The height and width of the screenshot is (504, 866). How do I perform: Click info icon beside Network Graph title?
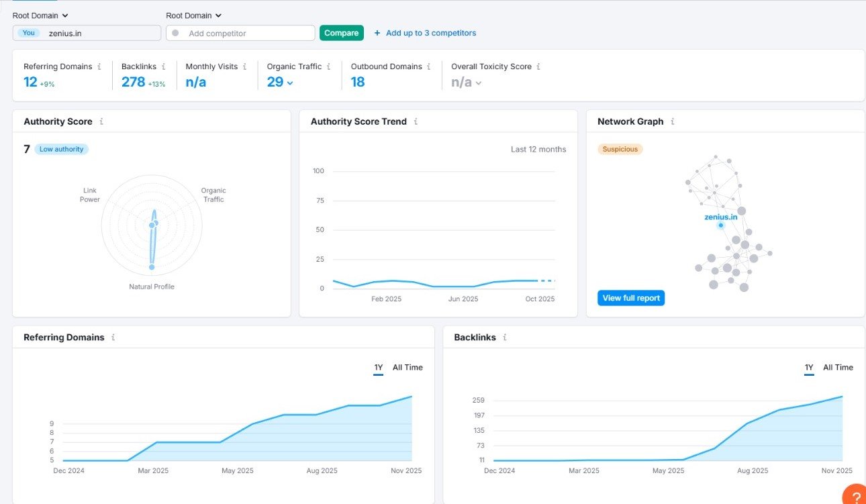pyautogui.click(x=672, y=121)
